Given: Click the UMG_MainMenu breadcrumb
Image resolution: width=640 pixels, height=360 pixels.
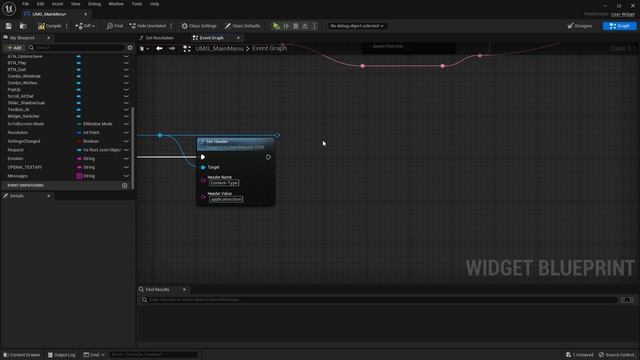Looking at the screenshot, I should [219, 49].
